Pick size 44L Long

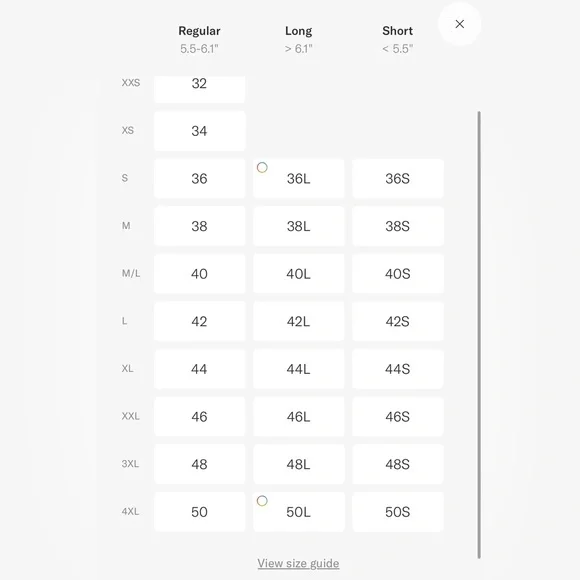click(299, 369)
